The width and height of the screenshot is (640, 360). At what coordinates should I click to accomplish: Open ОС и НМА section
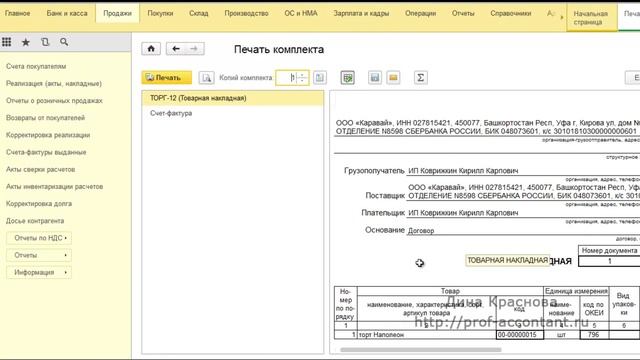301,13
